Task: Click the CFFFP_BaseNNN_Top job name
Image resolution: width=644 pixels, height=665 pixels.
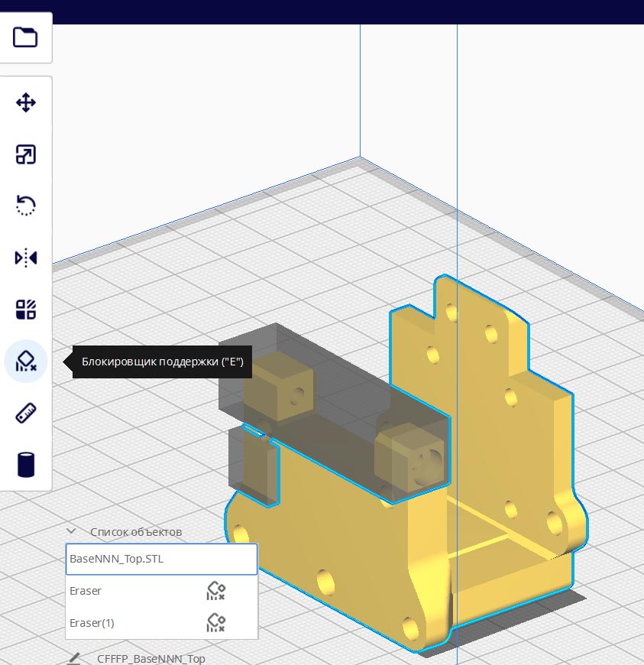Action: (x=151, y=658)
